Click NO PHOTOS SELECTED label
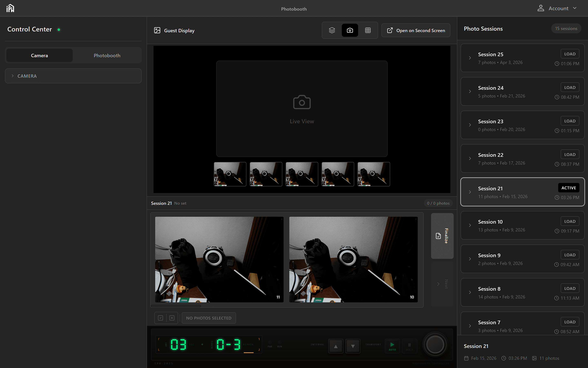The image size is (588, 368). pos(209,318)
